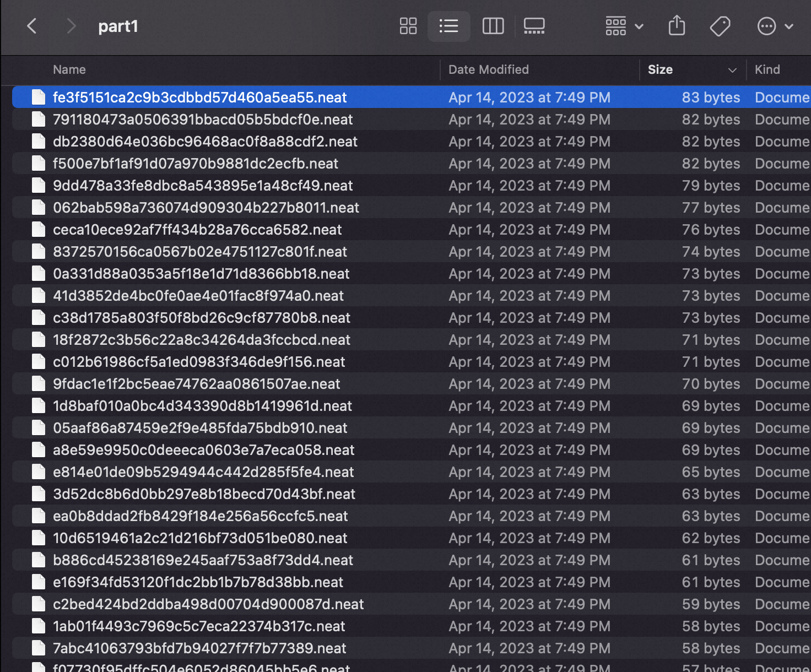Sort by the Date Modified column

[x=488, y=69]
